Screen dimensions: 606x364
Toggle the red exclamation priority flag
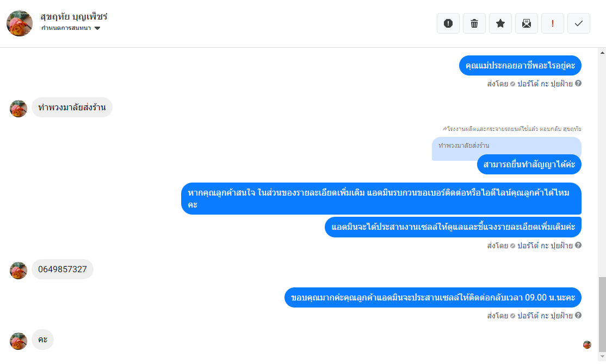553,23
